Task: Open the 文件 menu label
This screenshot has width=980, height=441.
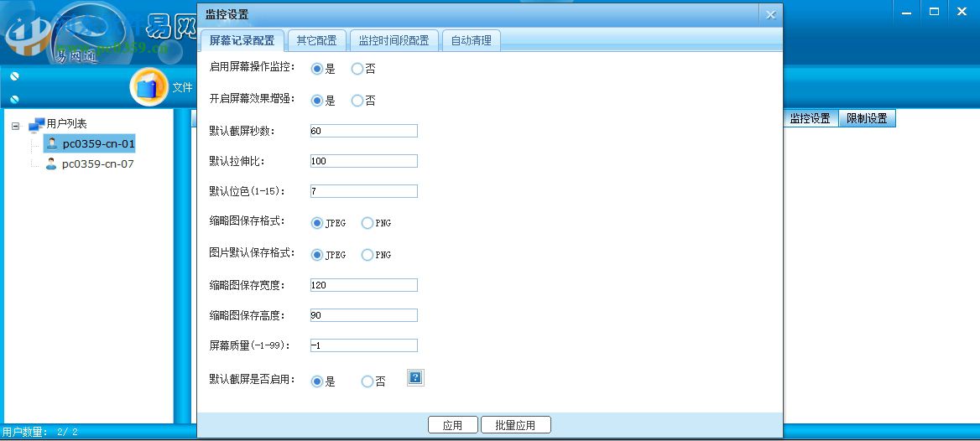Action: 183,87
